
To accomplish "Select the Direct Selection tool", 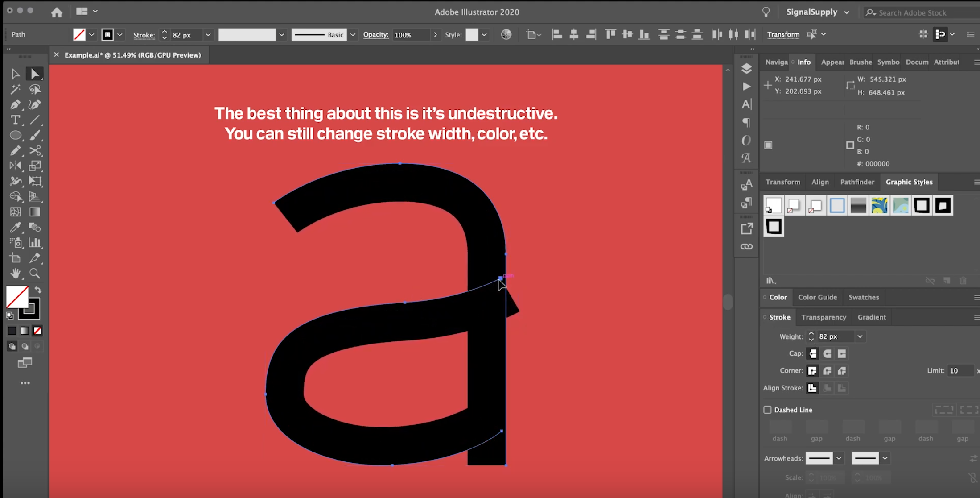I will point(35,74).
